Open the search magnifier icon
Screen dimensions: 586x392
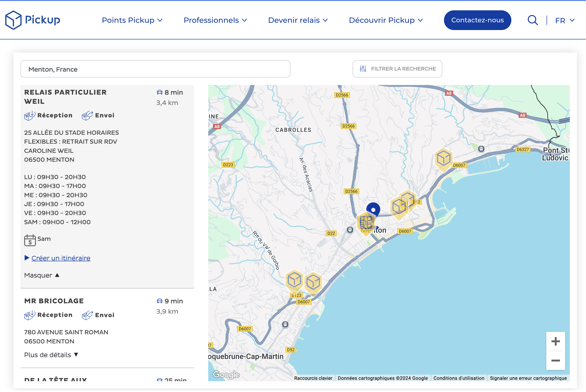[x=532, y=20]
